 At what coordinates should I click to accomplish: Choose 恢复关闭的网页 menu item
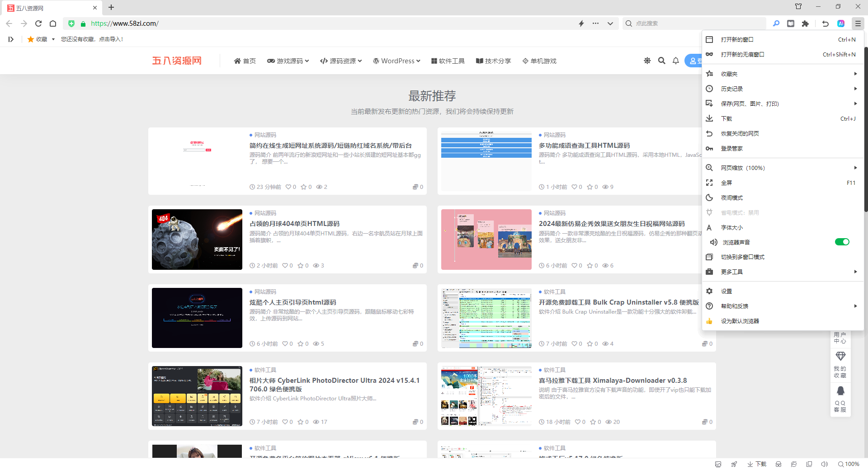783,134
